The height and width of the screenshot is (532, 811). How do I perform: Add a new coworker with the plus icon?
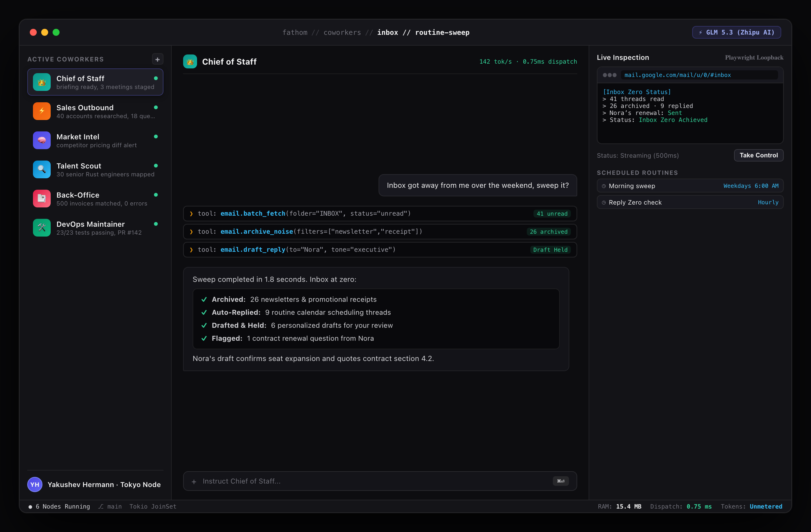157,59
